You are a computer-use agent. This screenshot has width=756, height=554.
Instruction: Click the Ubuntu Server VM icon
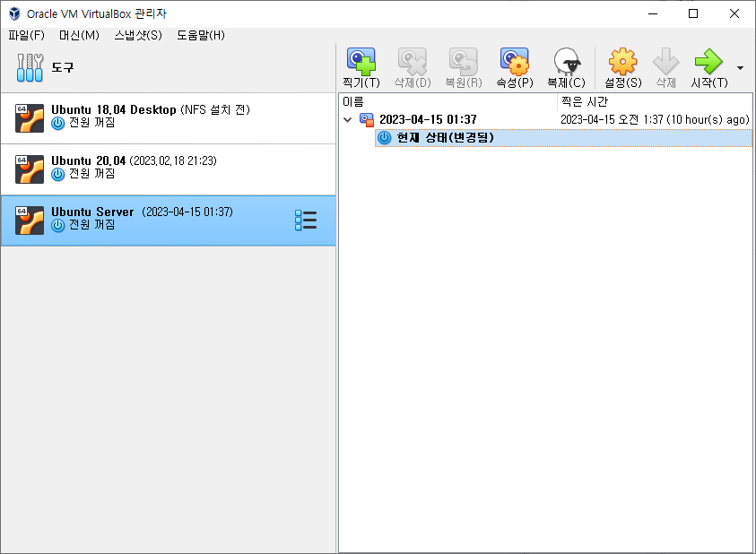click(x=30, y=221)
